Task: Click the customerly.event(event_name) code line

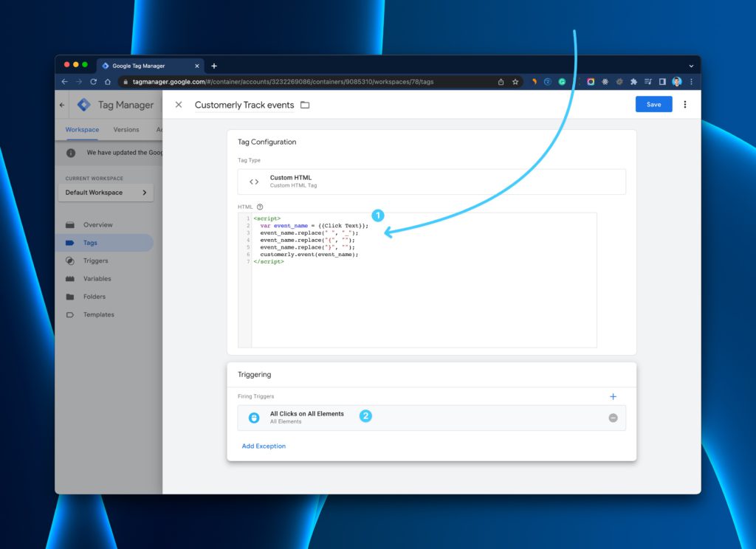Action: point(309,255)
